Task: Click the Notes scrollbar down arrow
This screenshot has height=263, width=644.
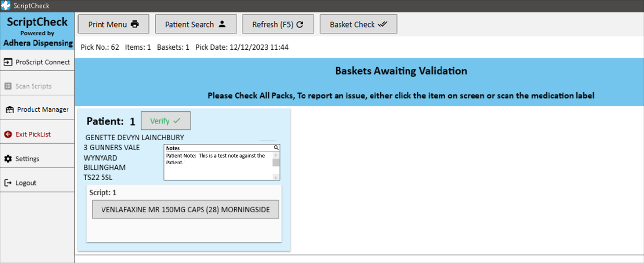Action: 276,177
